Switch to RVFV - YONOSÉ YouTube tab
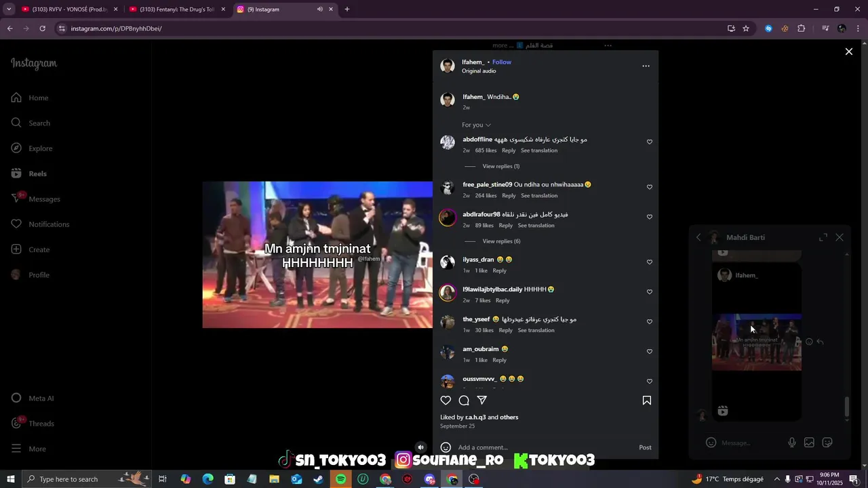 point(70,9)
